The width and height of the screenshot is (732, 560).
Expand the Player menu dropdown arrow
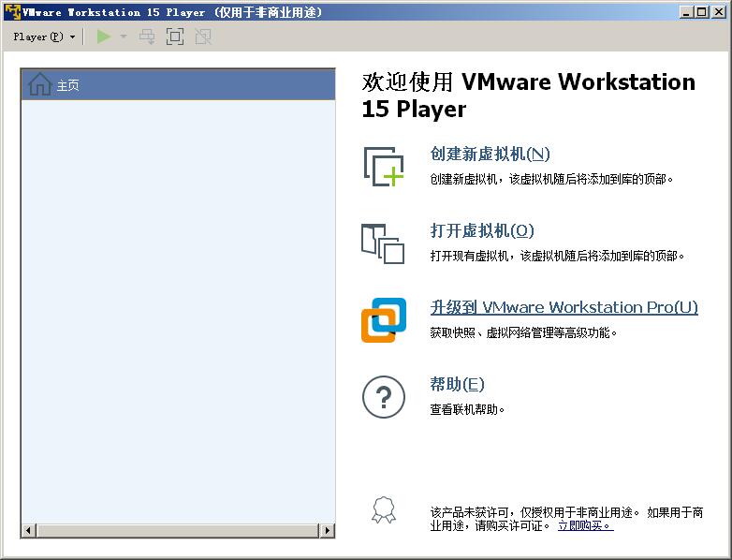tap(72, 37)
